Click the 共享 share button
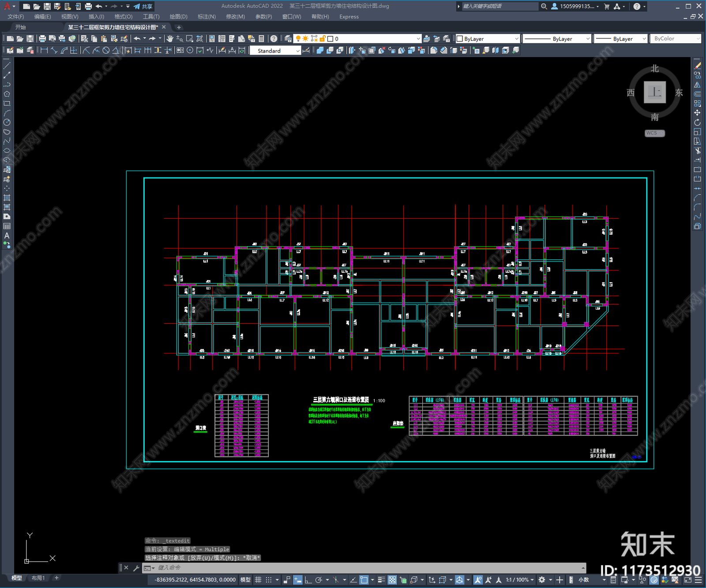Screen dimensions: 706x588 [143, 6]
